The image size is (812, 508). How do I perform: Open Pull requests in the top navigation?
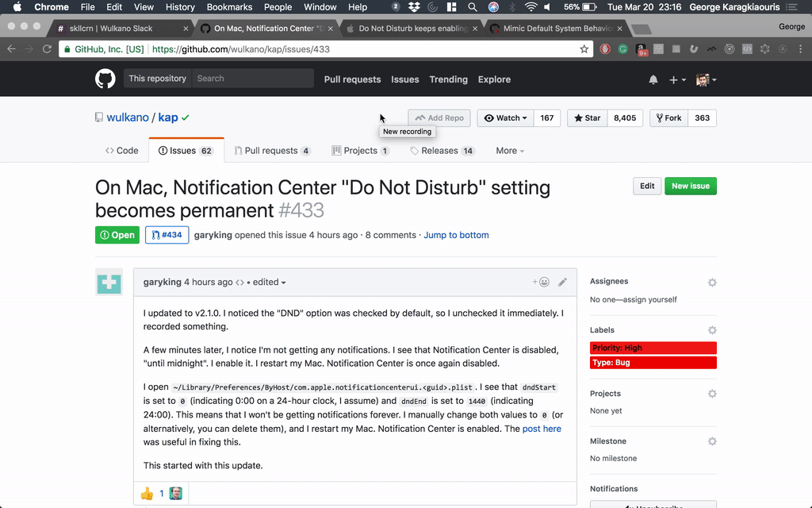[352, 80]
